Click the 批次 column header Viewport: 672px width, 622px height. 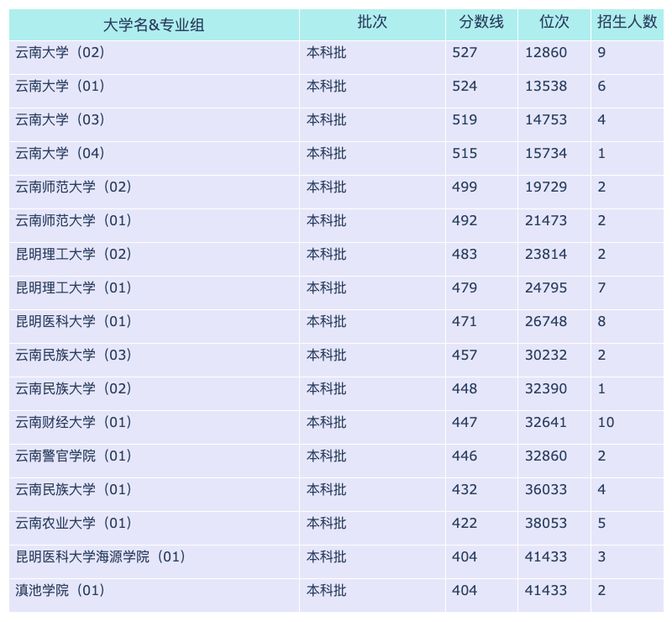click(372, 25)
